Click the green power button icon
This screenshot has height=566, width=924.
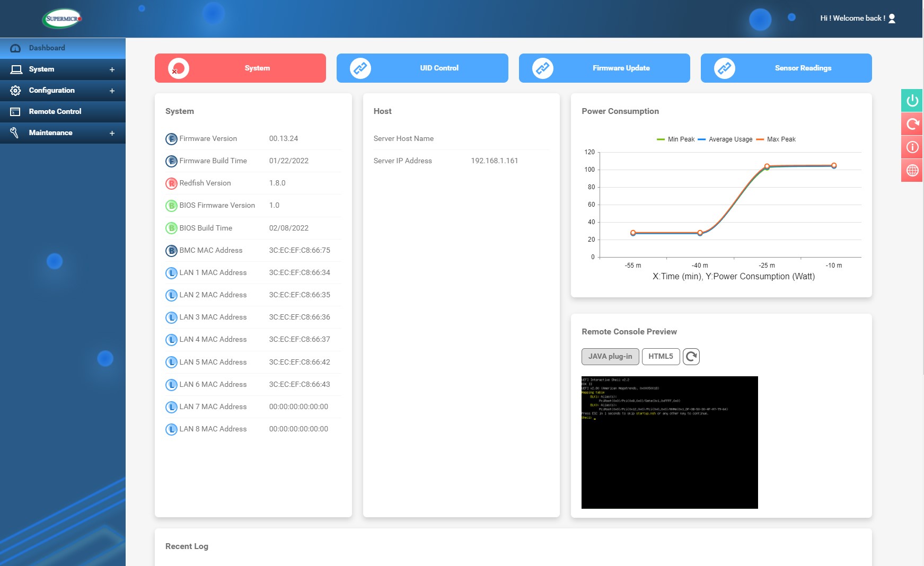912,101
